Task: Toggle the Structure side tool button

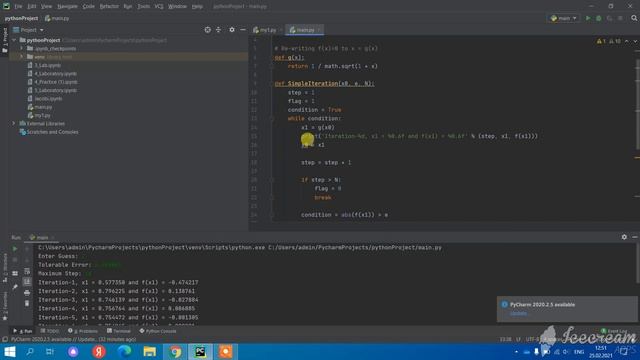Action: point(4,268)
